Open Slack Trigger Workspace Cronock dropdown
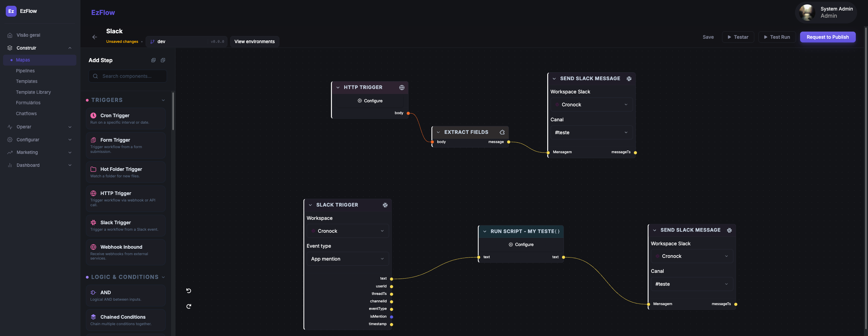 coord(348,231)
